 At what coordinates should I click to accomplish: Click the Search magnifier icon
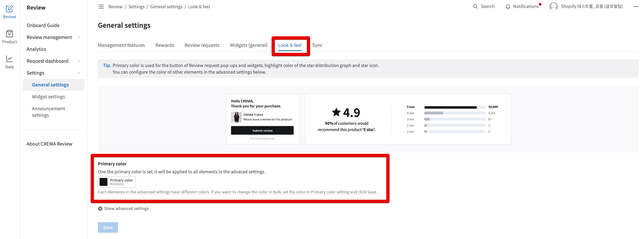[475, 7]
